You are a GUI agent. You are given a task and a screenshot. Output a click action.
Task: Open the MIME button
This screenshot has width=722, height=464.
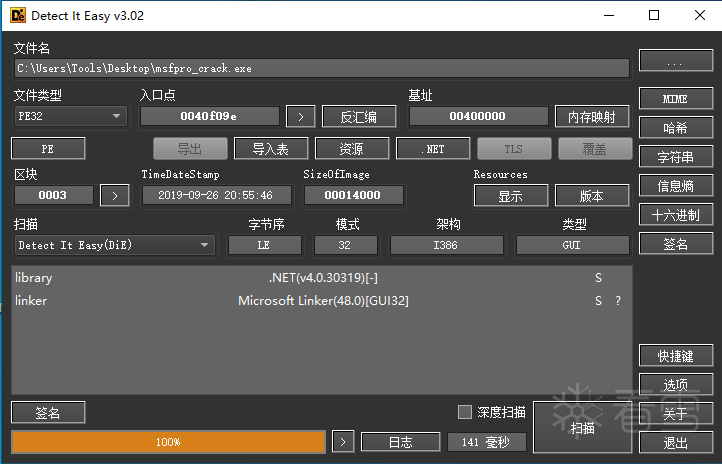coord(675,99)
